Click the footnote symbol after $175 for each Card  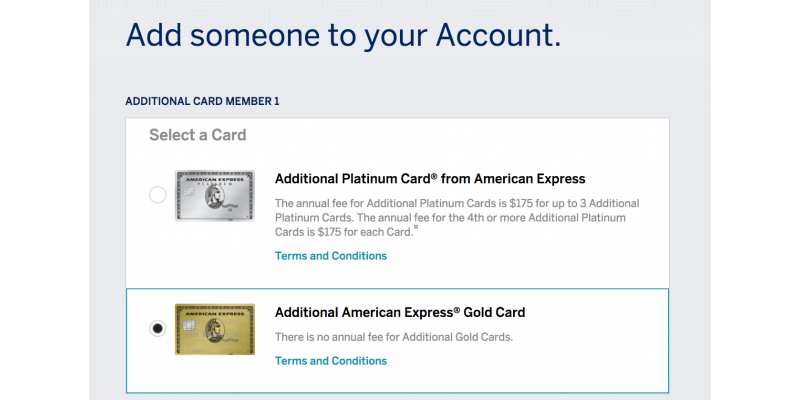(x=416, y=228)
